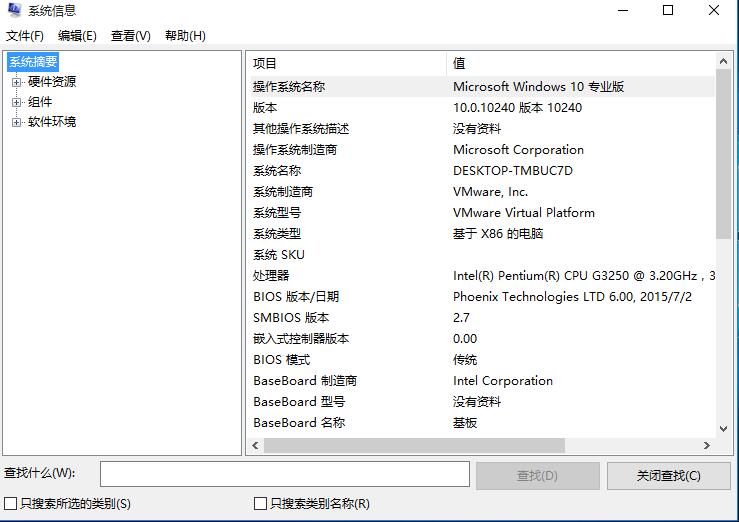Image resolution: width=739 pixels, height=522 pixels.
Task: Expand the 组件 tree node
Action: point(16,102)
